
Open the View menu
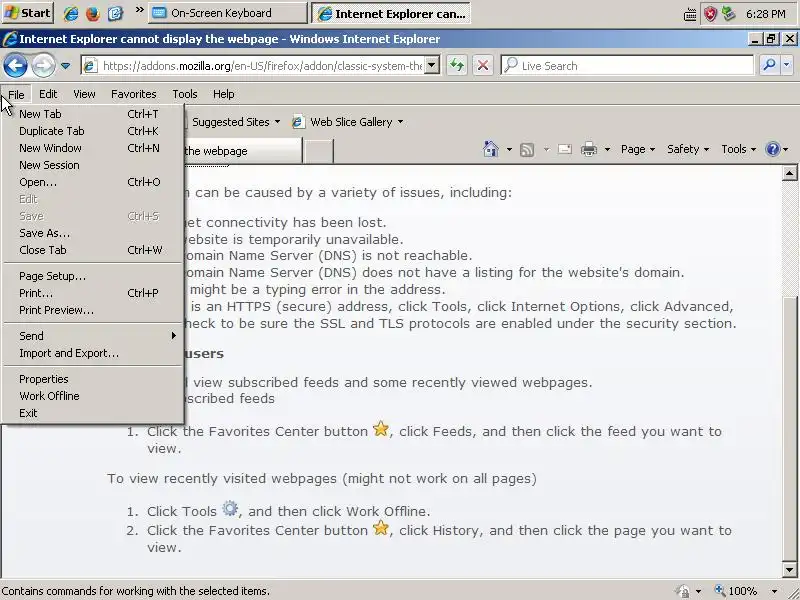click(84, 94)
